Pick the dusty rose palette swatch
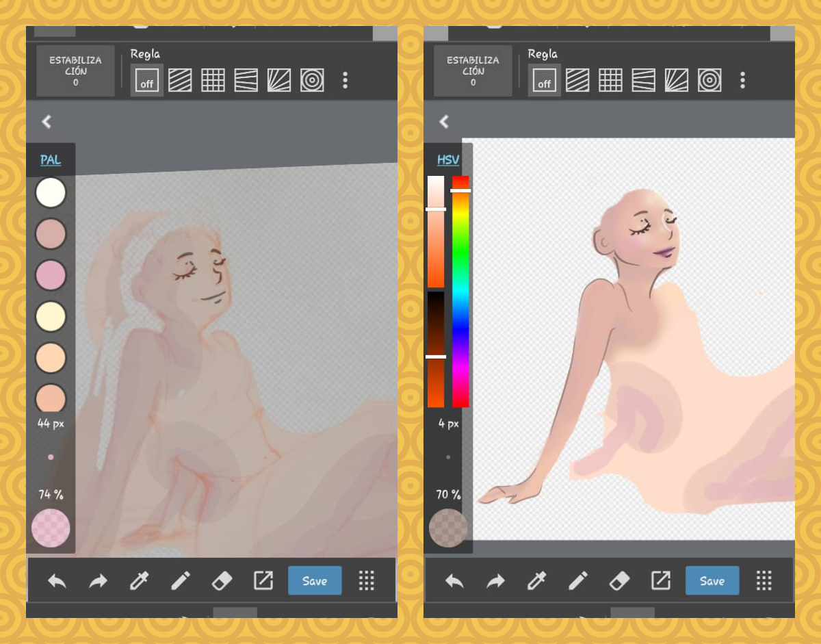 [51, 234]
